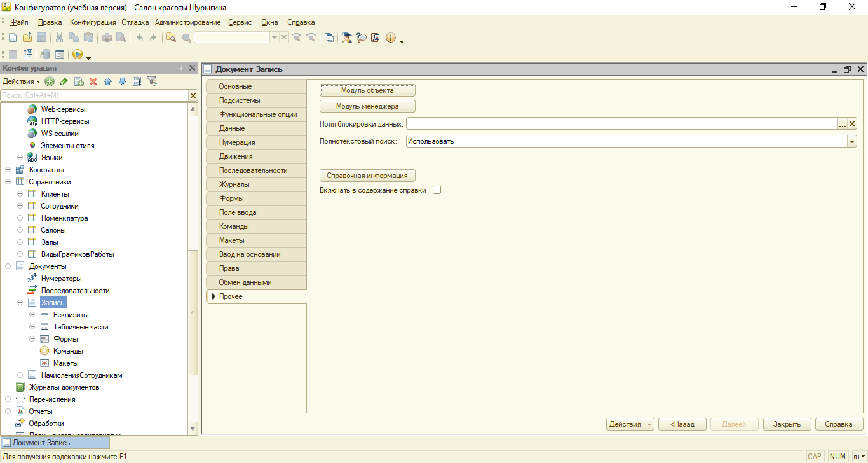
Task: Clear the Поля блокировки данных field with X
Action: 853,124
